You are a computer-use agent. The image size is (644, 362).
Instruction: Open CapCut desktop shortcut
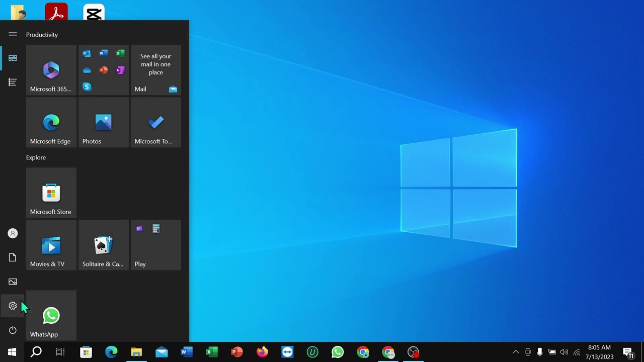(94, 12)
